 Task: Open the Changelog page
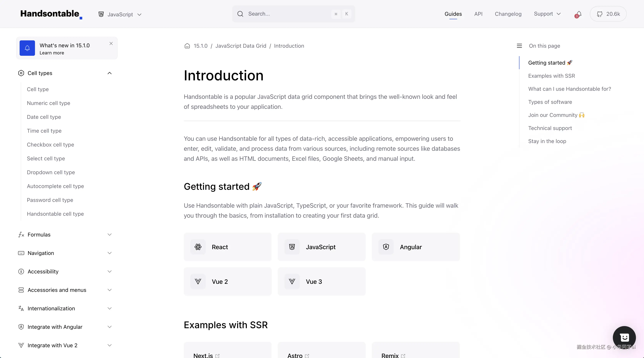pos(508,14)
